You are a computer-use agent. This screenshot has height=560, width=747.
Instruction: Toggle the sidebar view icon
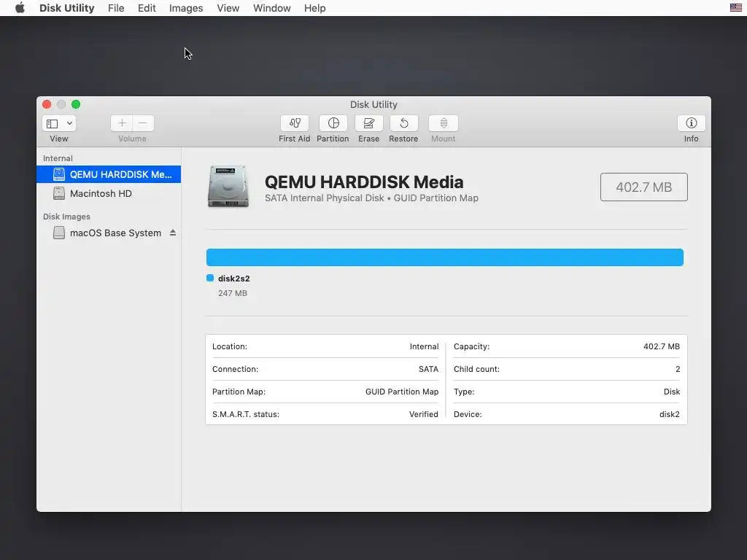(x=53, y=123)
